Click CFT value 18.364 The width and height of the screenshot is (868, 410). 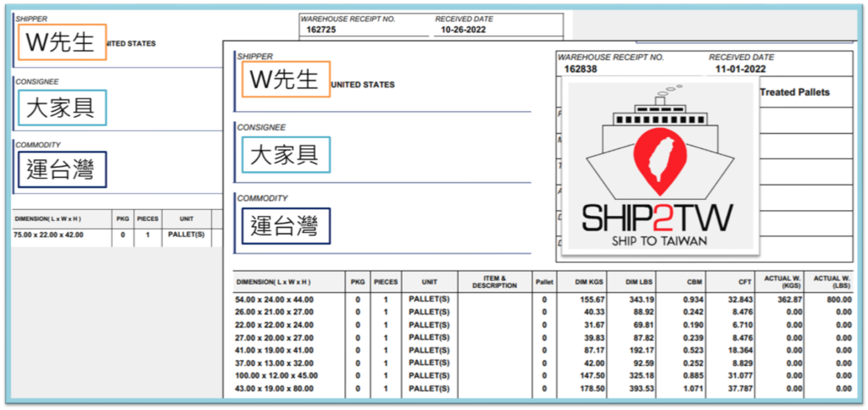coord(741,350)
